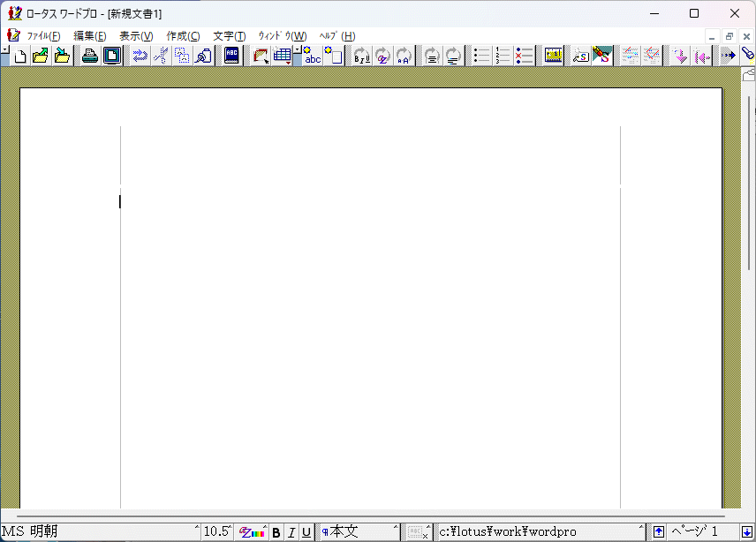Insert a table using the grid icon

click(x=283, y=56)
